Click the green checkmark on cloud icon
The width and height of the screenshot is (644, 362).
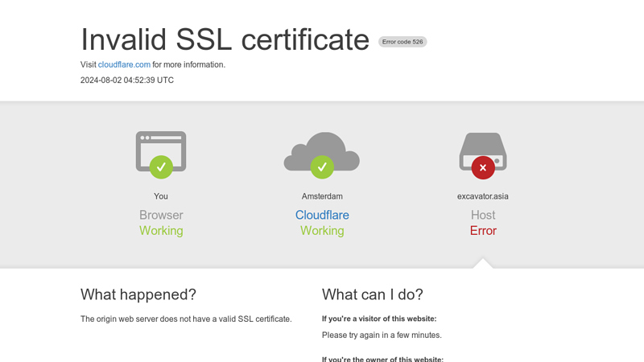click(x=322, y=167)
